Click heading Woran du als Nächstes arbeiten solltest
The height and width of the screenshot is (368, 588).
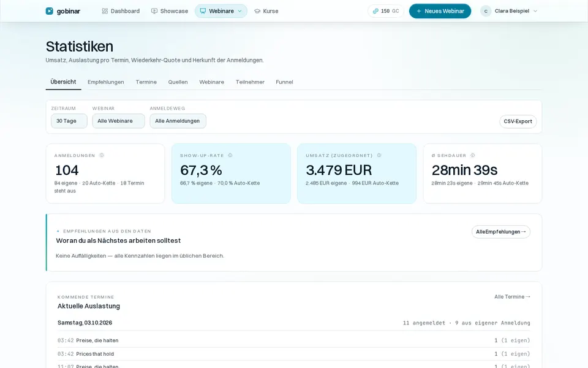coord(118,240)
